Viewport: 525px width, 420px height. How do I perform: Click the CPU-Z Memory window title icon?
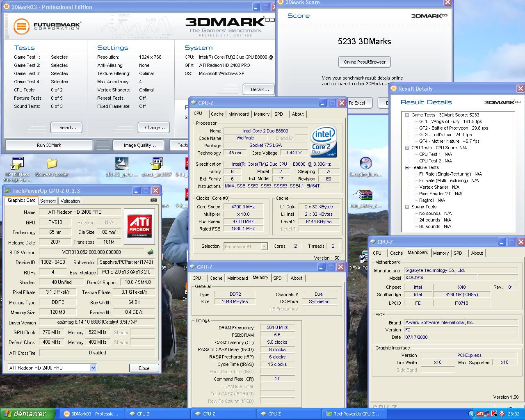pyautogui.click(x=192, y=267)
